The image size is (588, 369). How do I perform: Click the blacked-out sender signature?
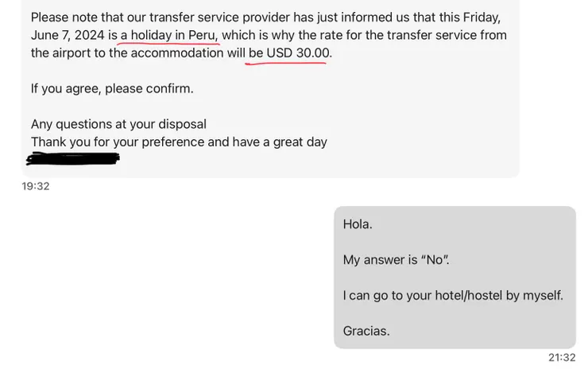point(72,158)
